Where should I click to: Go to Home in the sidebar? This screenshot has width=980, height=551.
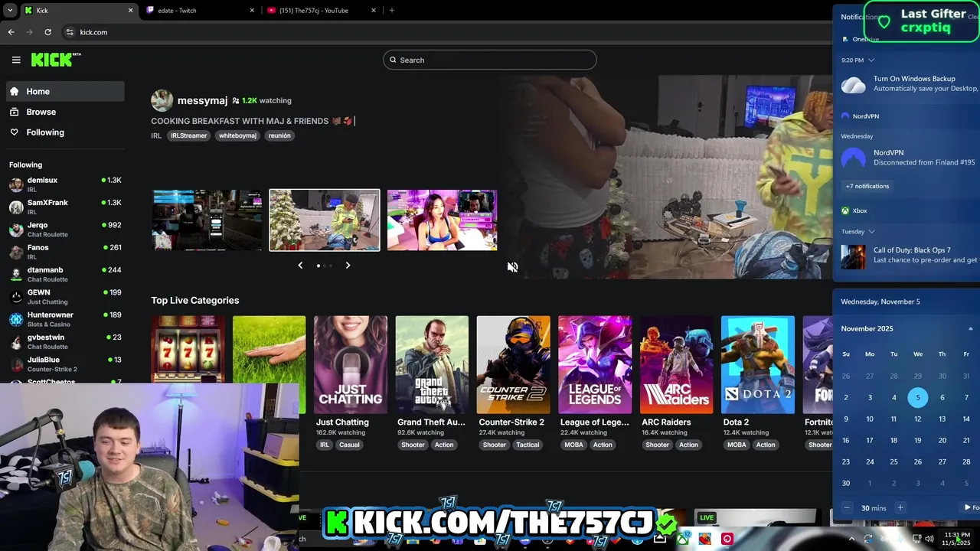point(65,91)
